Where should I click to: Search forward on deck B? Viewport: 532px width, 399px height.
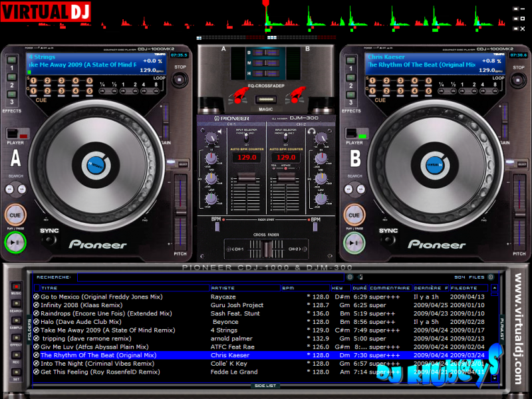(360, 189)
